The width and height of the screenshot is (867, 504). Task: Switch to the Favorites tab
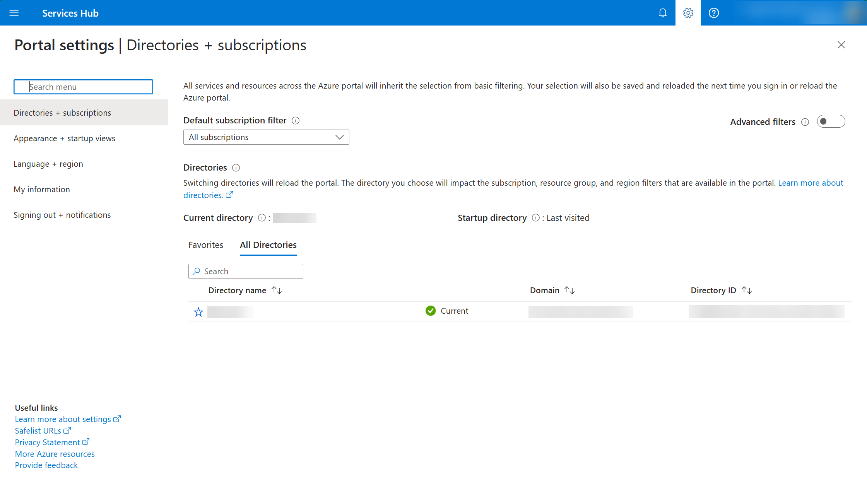[x=206, y=245]
